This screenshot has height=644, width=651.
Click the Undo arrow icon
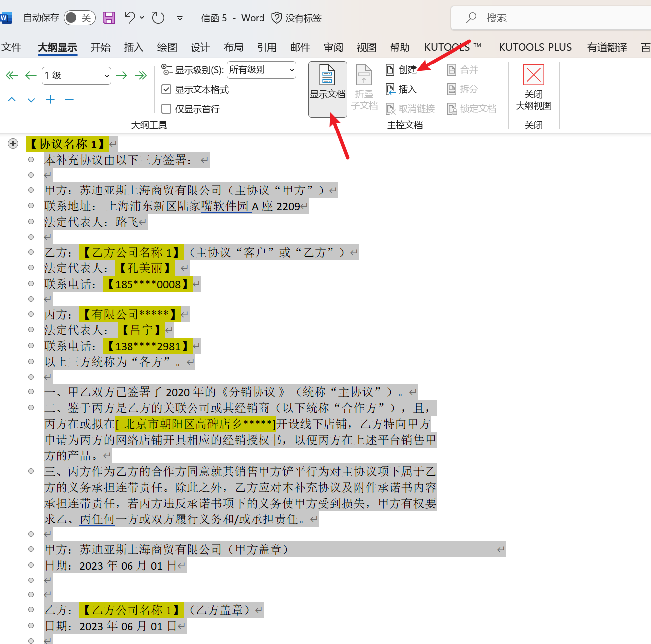tap(130, 18)
